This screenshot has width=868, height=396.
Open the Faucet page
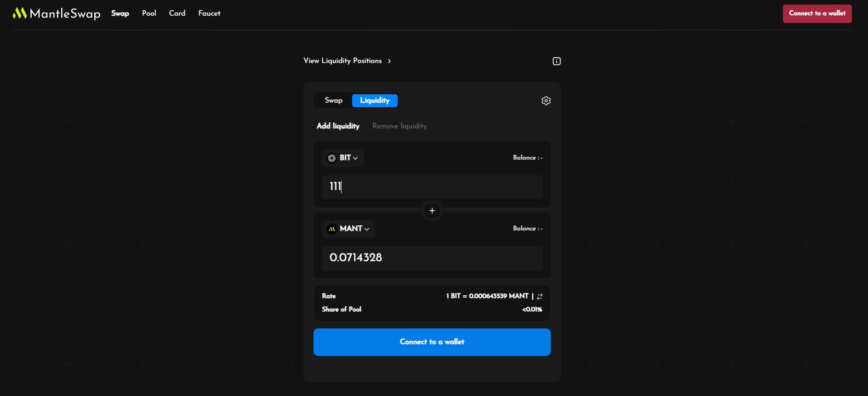[209, 13]
